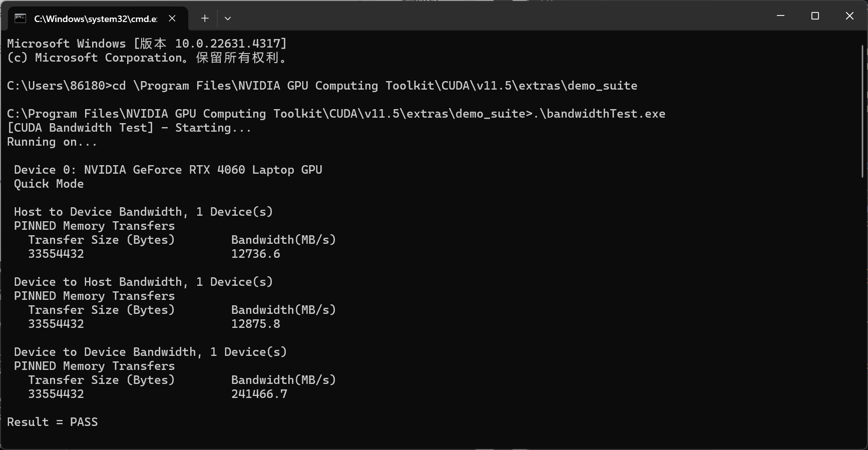Viewport: 868px width, 450px height.
Task: Click the cd demo_suite command line
Action: (322, 86)
